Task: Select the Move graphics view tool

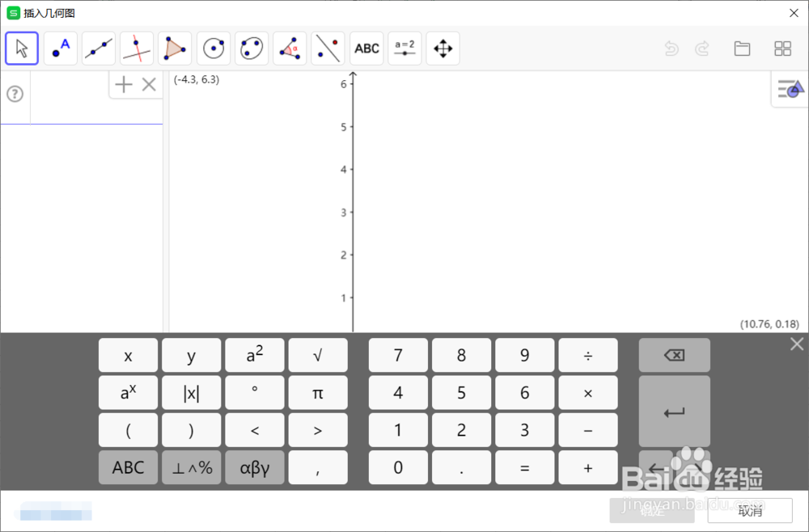Action: pos(443,49)
